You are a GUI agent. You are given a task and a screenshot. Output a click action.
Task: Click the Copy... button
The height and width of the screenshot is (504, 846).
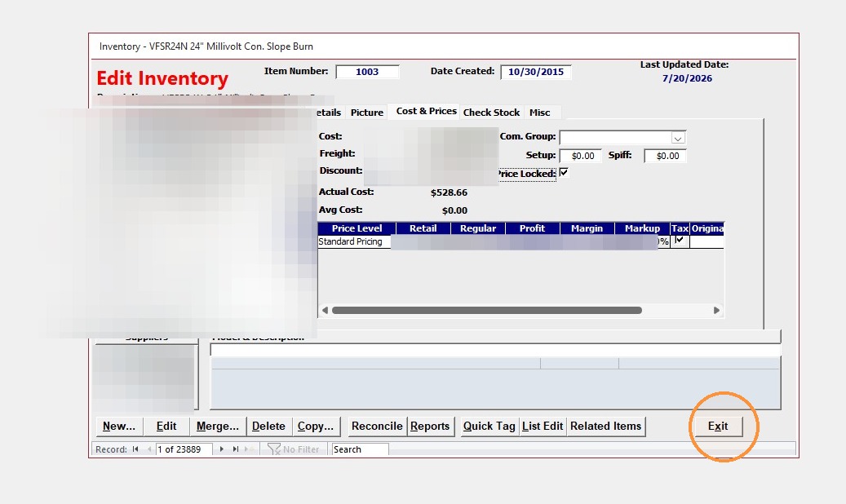tap(316, 427)
